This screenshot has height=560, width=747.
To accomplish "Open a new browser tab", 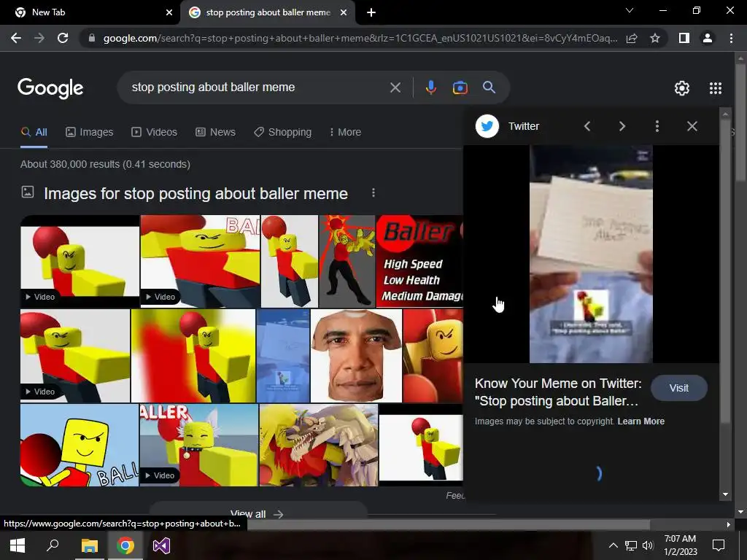I will 371,12.
